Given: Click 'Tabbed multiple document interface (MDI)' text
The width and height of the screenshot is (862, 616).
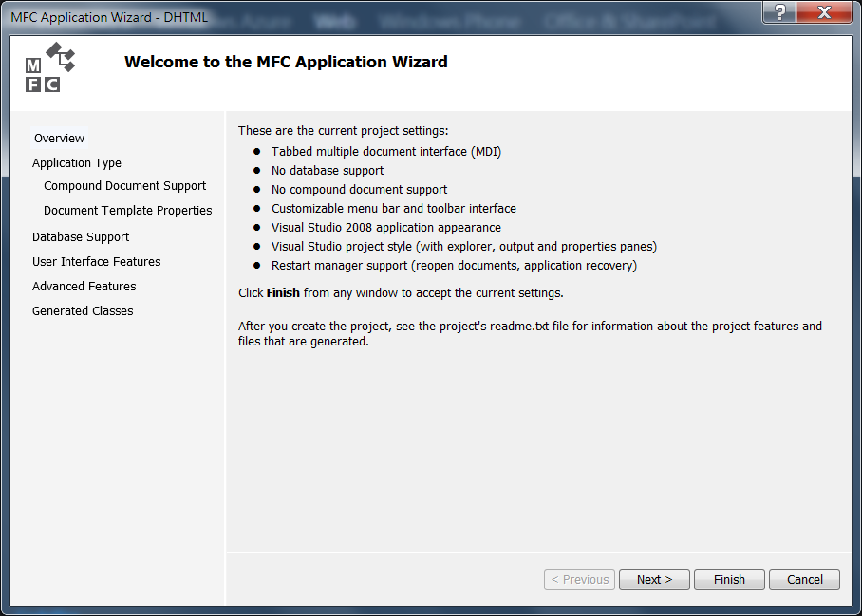Looking at the screenshot, I should pyautogui.click(x=386, y=152).
